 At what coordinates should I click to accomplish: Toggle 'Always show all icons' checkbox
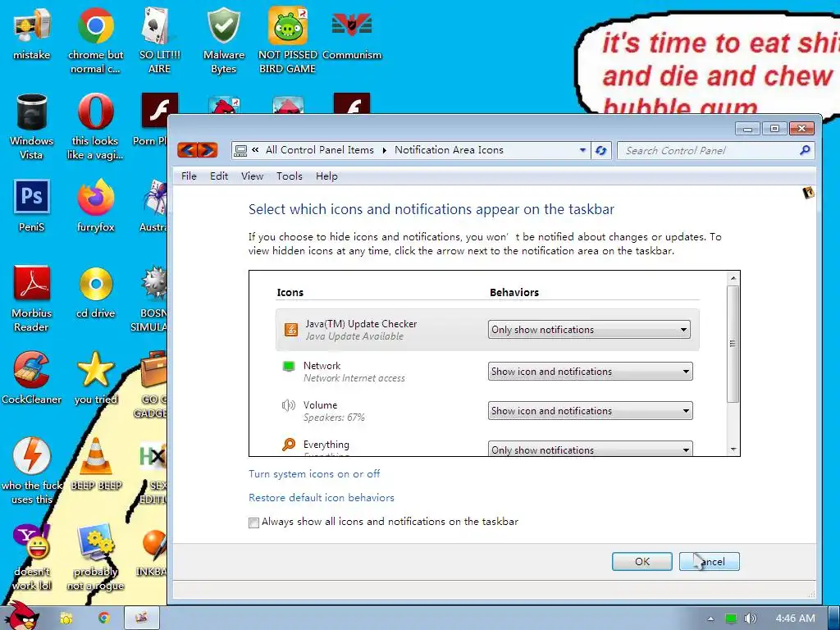[x=254, y=523]
